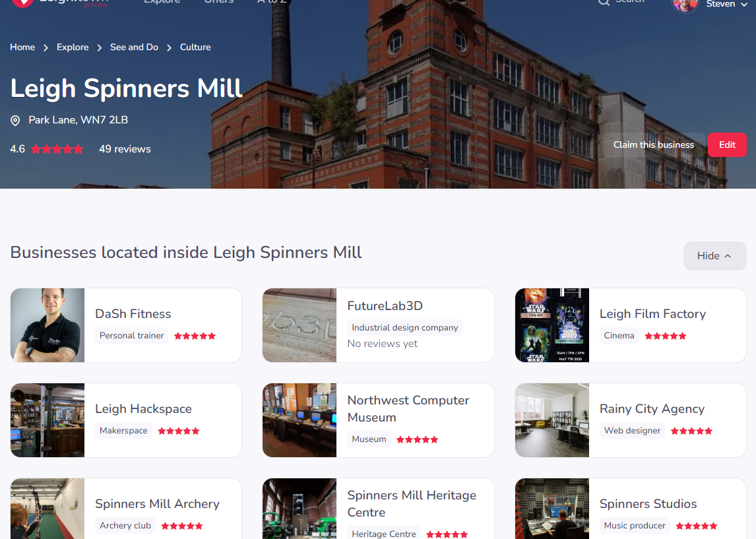Open Rainy City Agency office thumbnail
The image size is (756, 539).
click(x=552, y=420)
